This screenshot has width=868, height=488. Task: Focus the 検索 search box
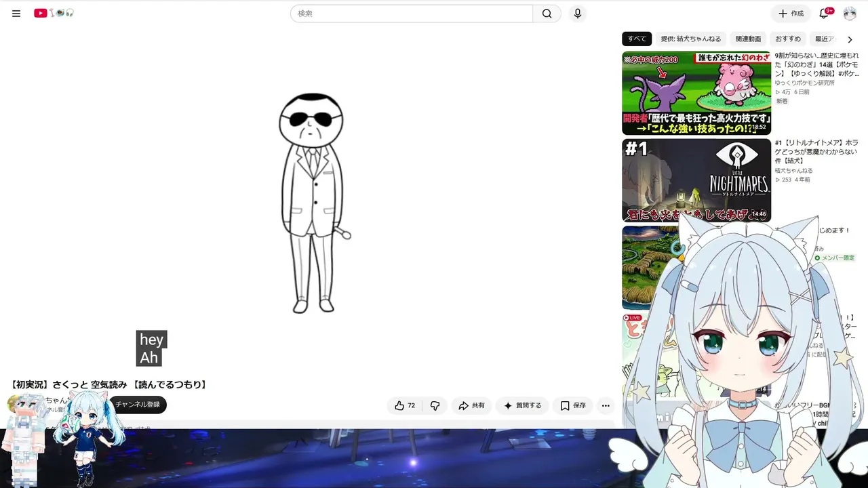(x=412, y=14)
